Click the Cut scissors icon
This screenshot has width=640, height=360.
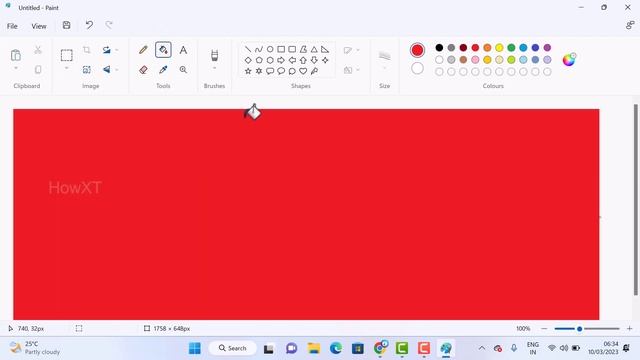tap(38, 50)
